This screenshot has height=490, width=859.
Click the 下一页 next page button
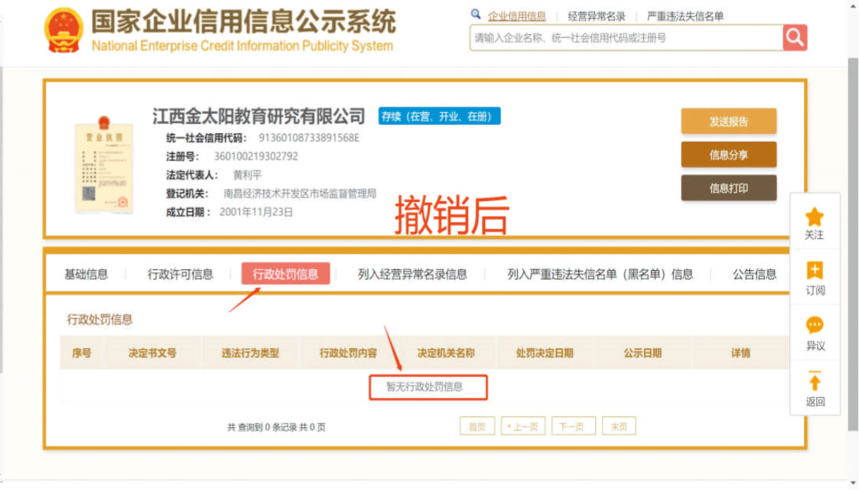pos(573,426)
